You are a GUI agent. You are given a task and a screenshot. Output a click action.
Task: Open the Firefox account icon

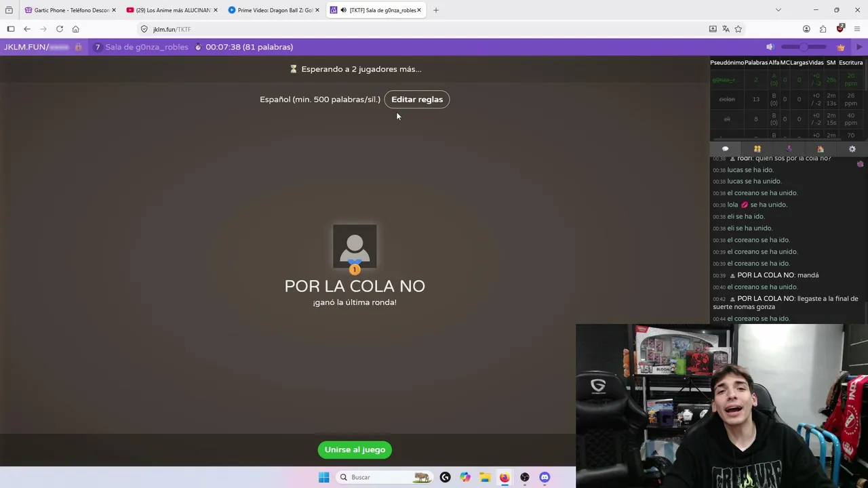[806, 29]
